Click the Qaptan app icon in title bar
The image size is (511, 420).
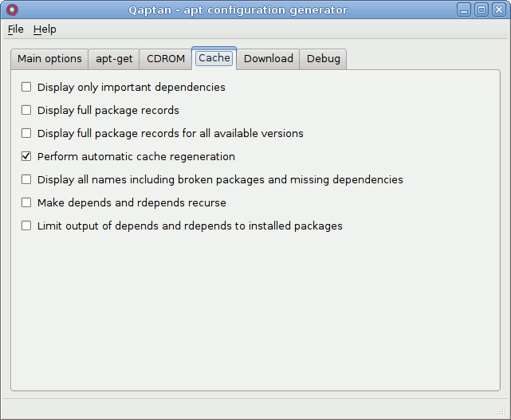(x=12, y=10)
